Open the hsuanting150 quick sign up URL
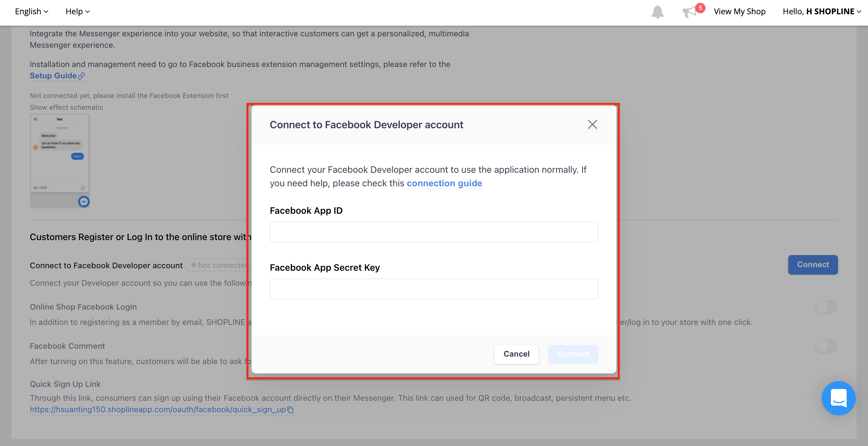868x446 pixels. pyautogui.click(x=158, y=410)
